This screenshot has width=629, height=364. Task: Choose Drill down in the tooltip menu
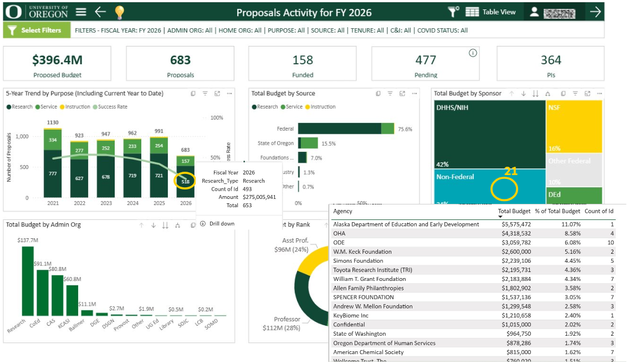pos(217,224)
